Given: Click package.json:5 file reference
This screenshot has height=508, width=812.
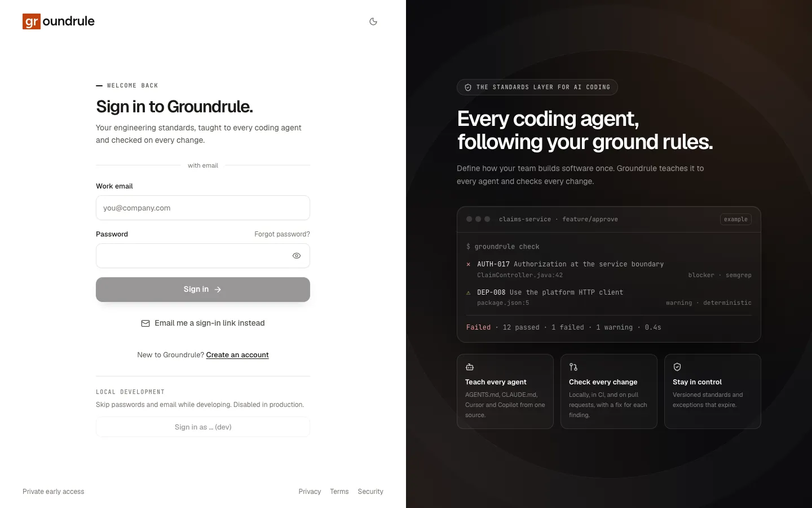Looking at the screenshot, I should tap(503, 303).
